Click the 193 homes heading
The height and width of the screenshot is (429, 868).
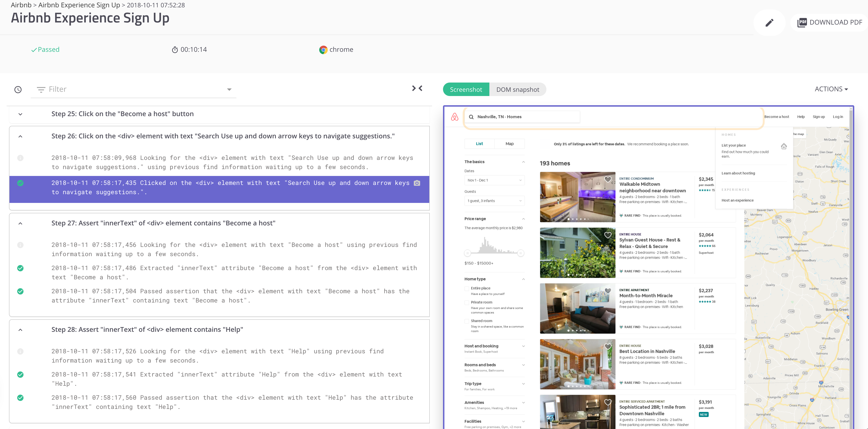(x=555, y=164)
